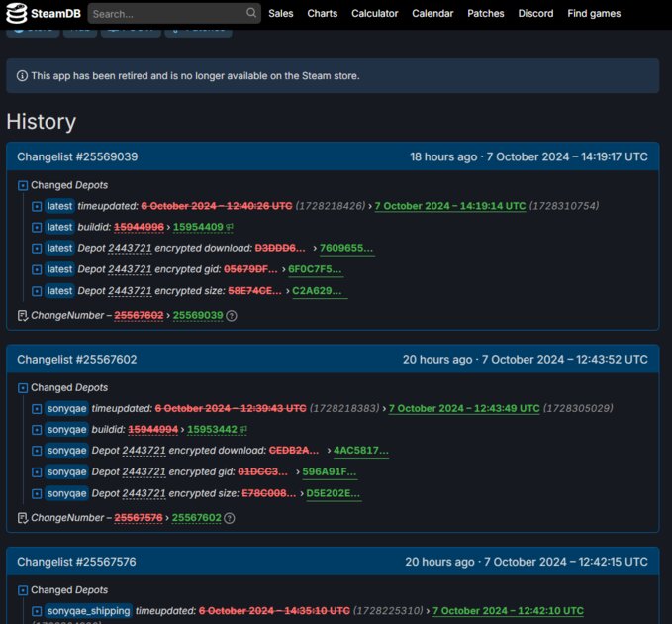
Task: Focus the Search input field
Action: (168, 14)
